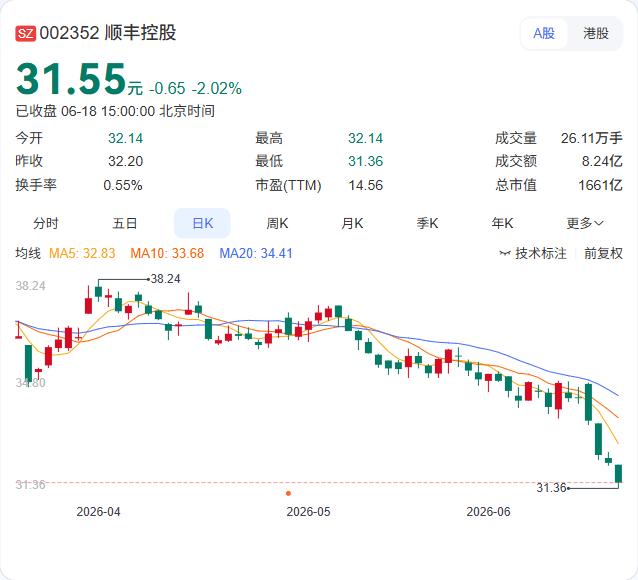The height and width of the screenshot is (580, 638).
Task: Open the 更多 chart period dropdown
Action: [585, 223]
